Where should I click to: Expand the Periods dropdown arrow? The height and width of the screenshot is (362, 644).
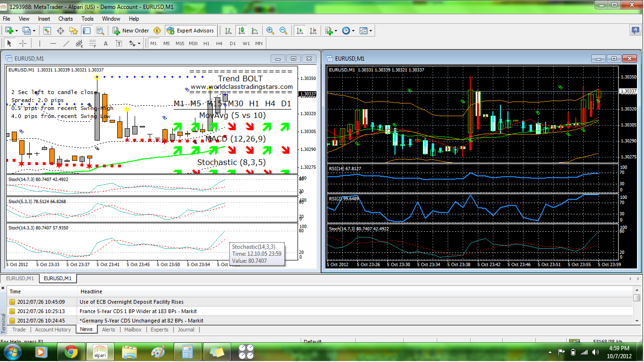coord(353,31)
